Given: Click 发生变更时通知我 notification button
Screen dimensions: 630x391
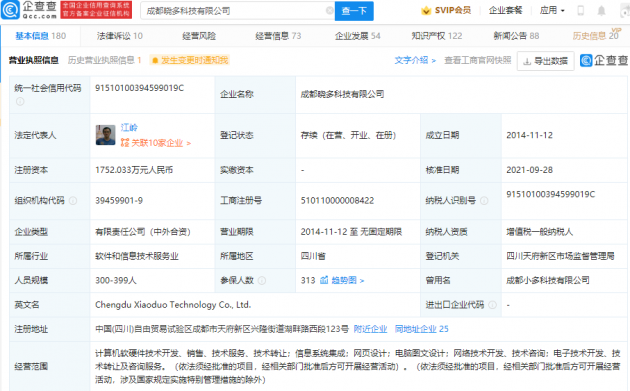Looking at the screenshot, I should (190, 60).
